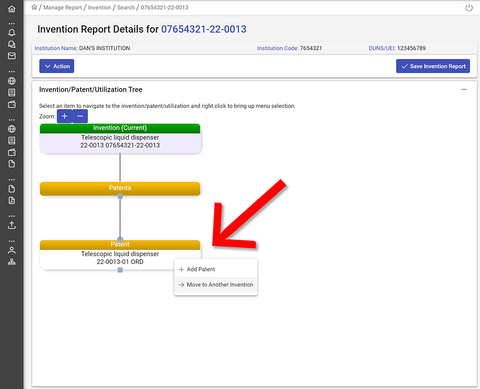Open the mail envelope icon in sidebar

[12, 56]
